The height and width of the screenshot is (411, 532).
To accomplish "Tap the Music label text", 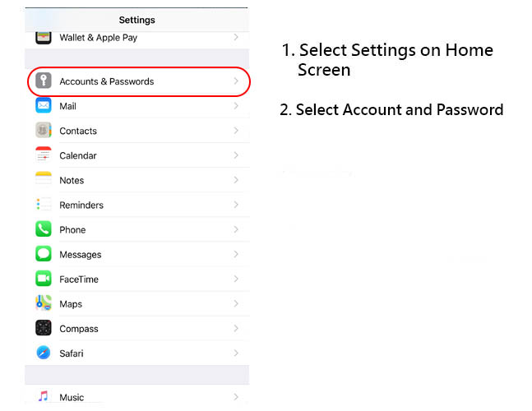I will (x=72, y=397).
